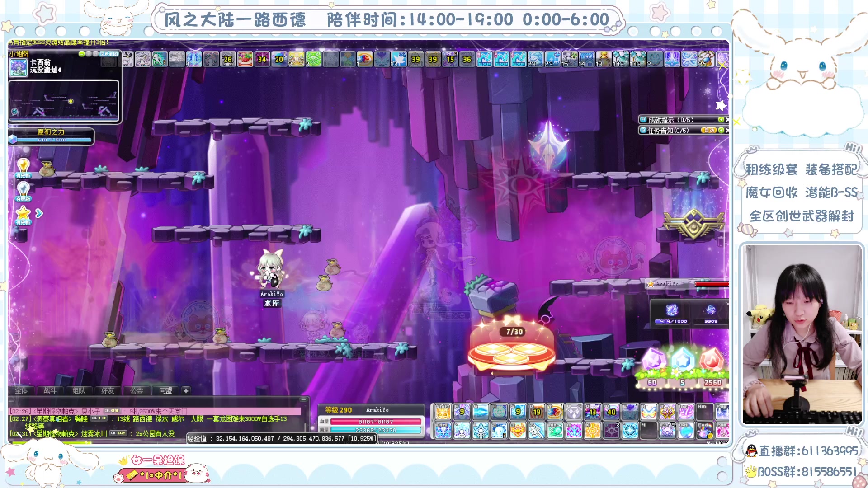Switch to the 好友 chat tab

(108, 390)
